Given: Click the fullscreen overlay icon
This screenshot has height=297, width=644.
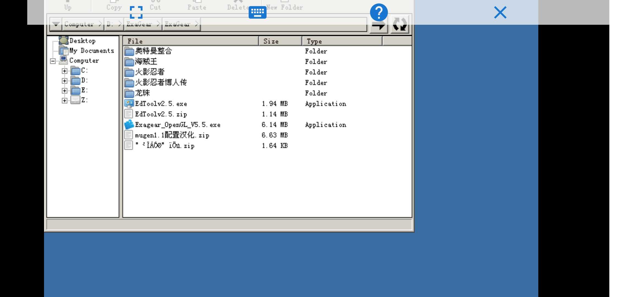Looking at the screenshot, I should click(x=136, y=12).
